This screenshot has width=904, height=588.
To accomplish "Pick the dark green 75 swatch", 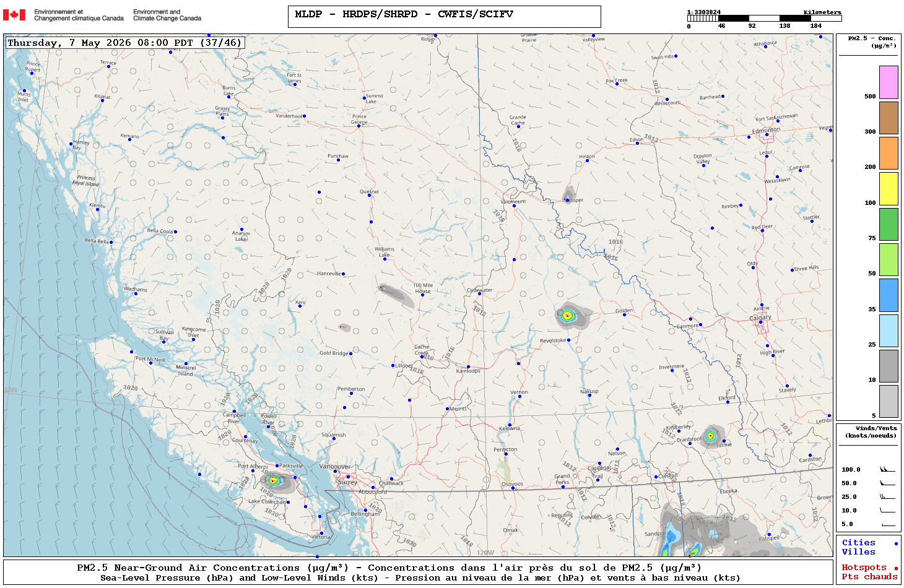I will click(x=889, y=224).
